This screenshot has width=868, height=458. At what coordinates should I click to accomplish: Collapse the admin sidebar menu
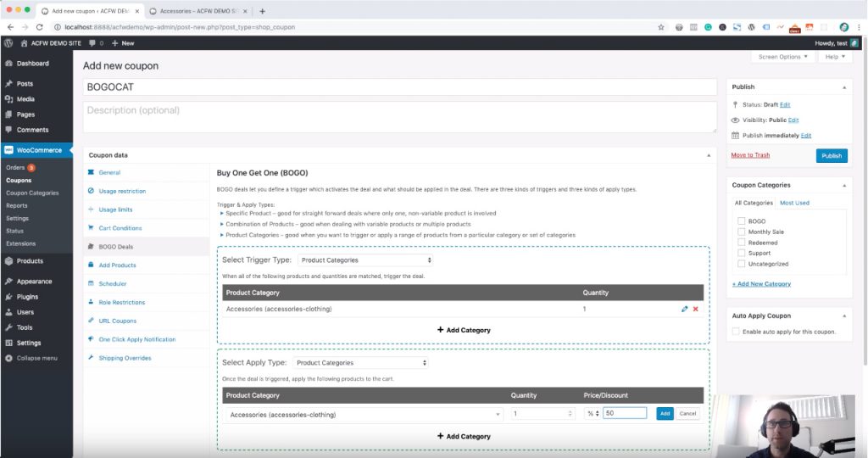pyautogui.click(x=36, y=358)
